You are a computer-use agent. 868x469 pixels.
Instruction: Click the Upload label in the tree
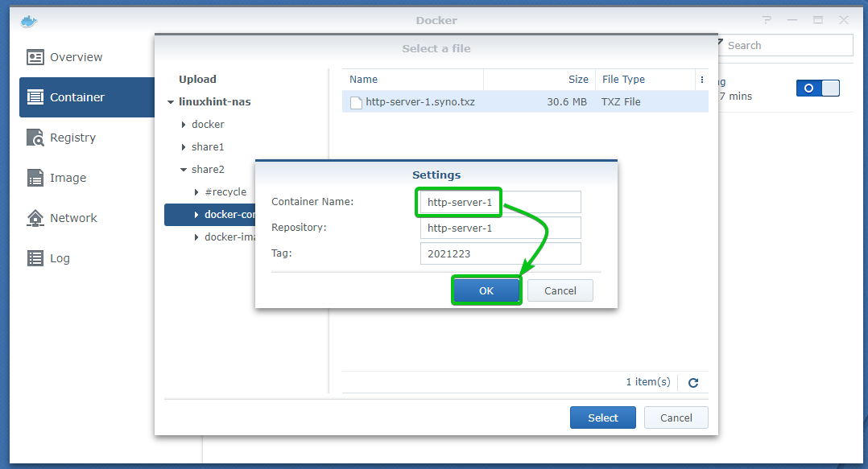(x=197, y=80)
